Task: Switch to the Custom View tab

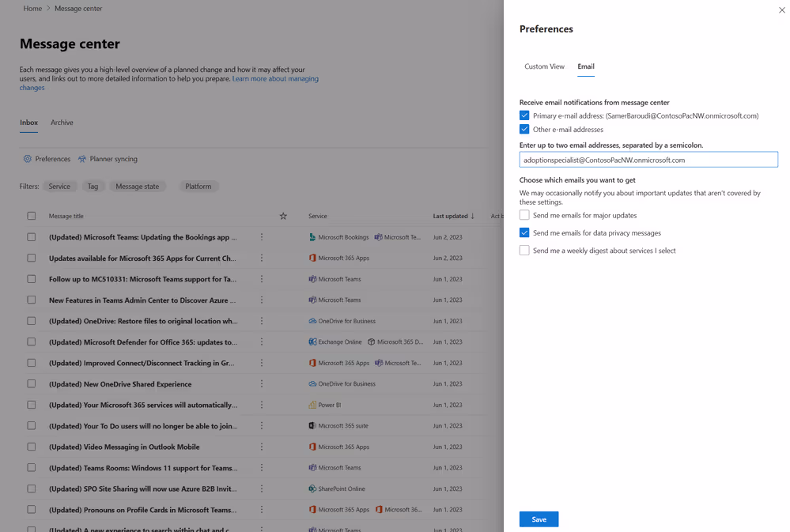Action: 544,67
